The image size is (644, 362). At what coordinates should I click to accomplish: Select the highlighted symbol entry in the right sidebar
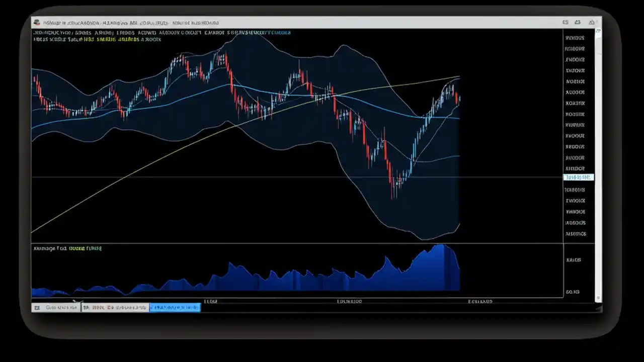point(578,177)
